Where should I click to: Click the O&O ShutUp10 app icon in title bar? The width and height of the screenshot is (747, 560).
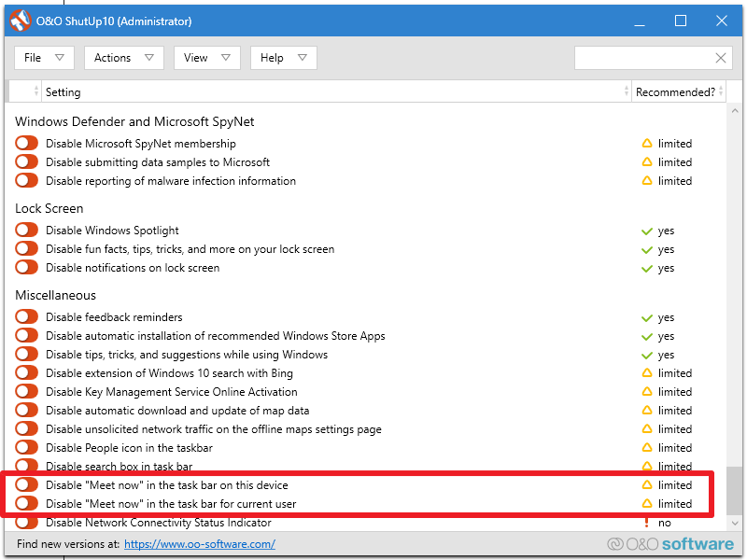point(20,21)
